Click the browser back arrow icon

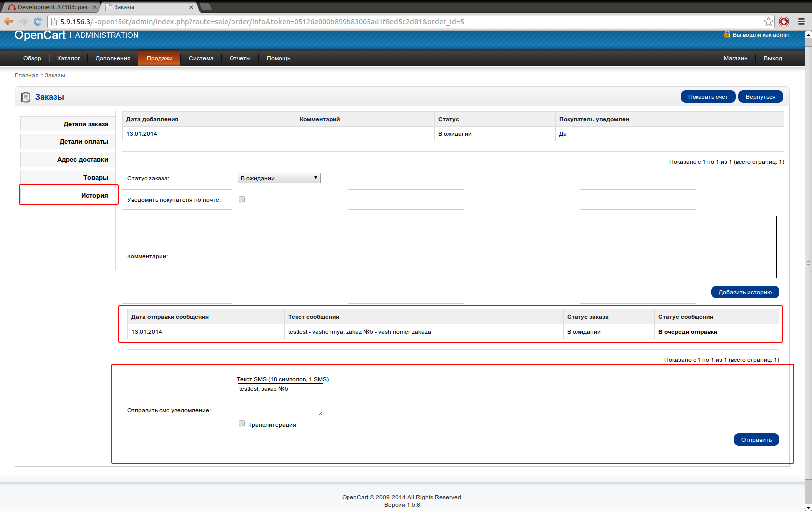click(9, 21)
